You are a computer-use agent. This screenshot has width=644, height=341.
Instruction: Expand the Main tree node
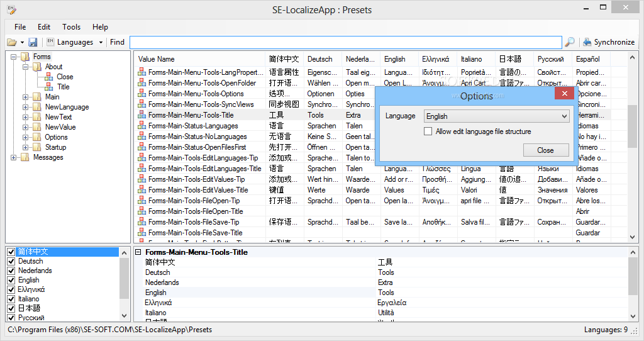pyautogui.click(x=25, y=97)
